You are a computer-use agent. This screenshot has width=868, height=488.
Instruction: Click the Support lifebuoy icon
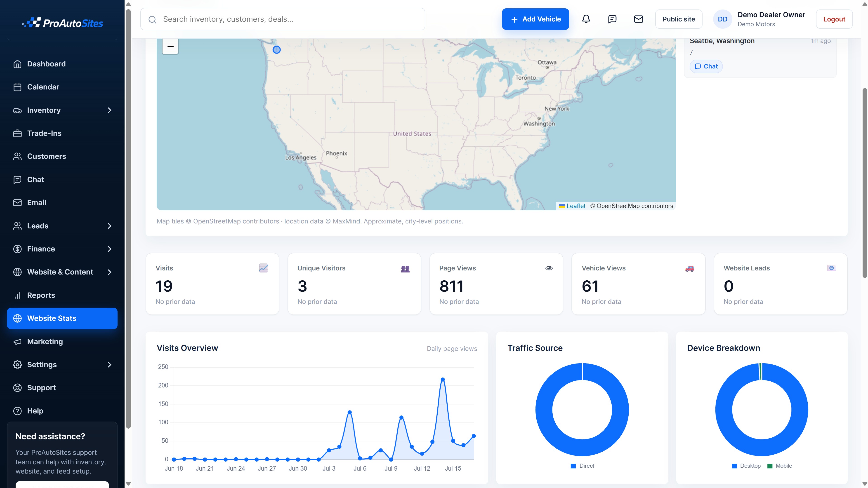(17, 388)
